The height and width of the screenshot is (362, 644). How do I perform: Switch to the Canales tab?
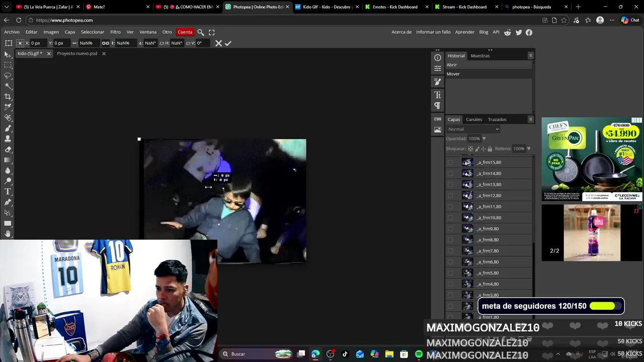click(x=474, y=120)
